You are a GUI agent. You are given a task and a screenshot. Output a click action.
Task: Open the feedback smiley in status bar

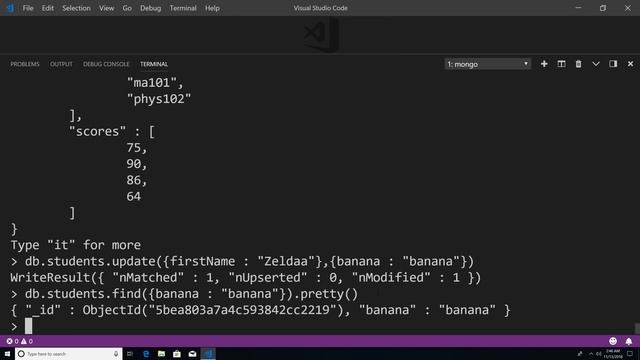613,341
